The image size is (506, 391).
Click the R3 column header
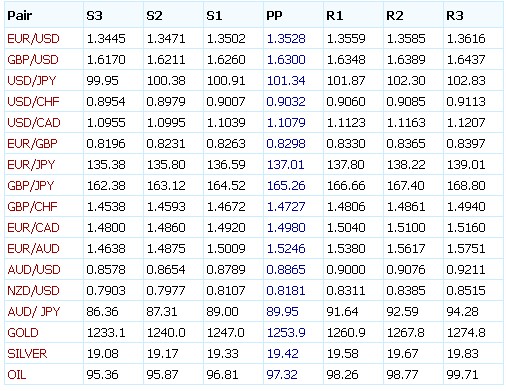tap(455, 16)
